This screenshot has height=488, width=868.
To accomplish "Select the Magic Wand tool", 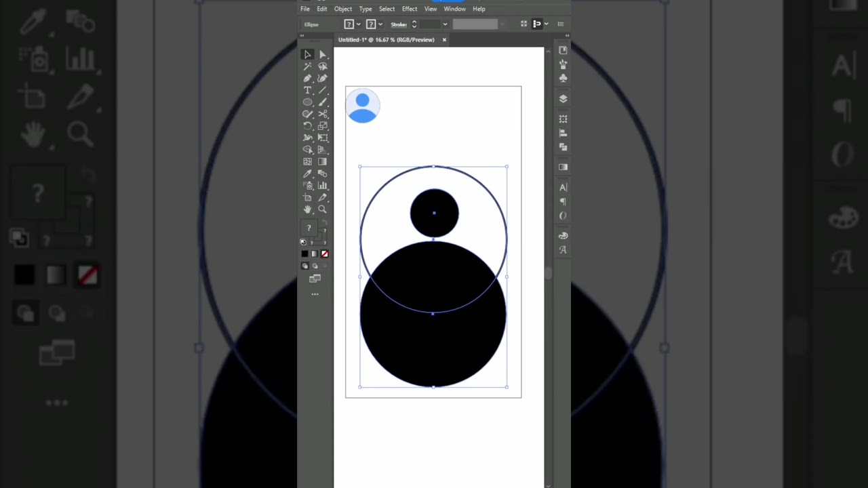I will point(307,66).
